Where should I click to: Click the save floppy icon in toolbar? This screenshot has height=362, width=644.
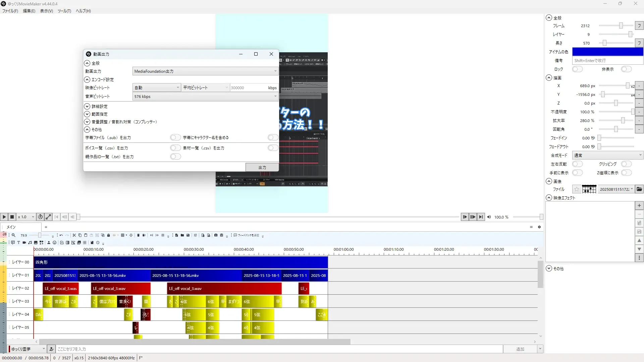(x=188, y=235)
